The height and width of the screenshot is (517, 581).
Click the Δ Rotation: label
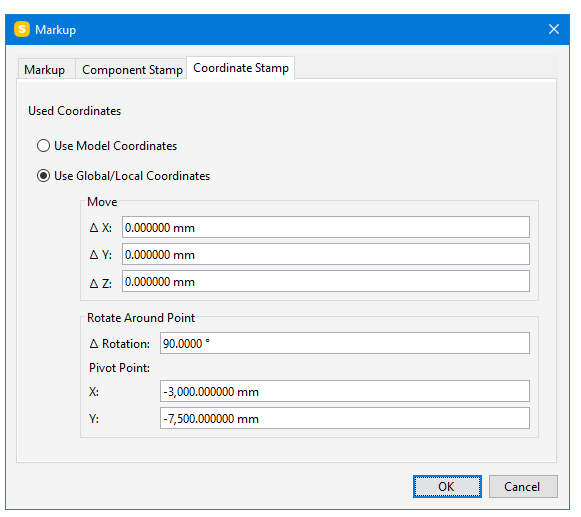coord(119,344)
